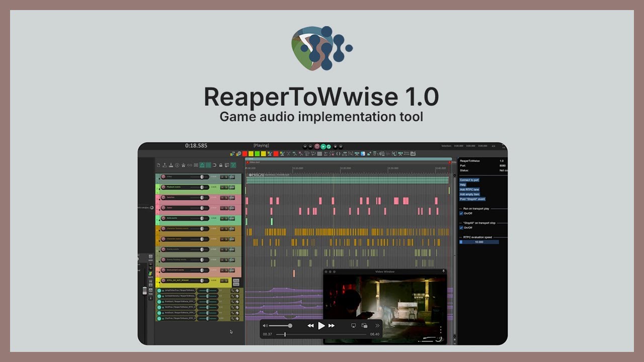Viewport: 644px width, 362px height.
Task: Click the stop button in the transport
Action: point(335,146)
